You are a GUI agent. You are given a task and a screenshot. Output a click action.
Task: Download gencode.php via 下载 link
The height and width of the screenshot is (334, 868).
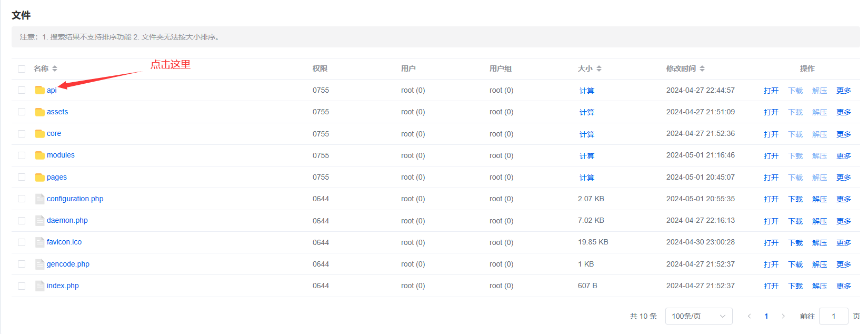click(795, 264)
